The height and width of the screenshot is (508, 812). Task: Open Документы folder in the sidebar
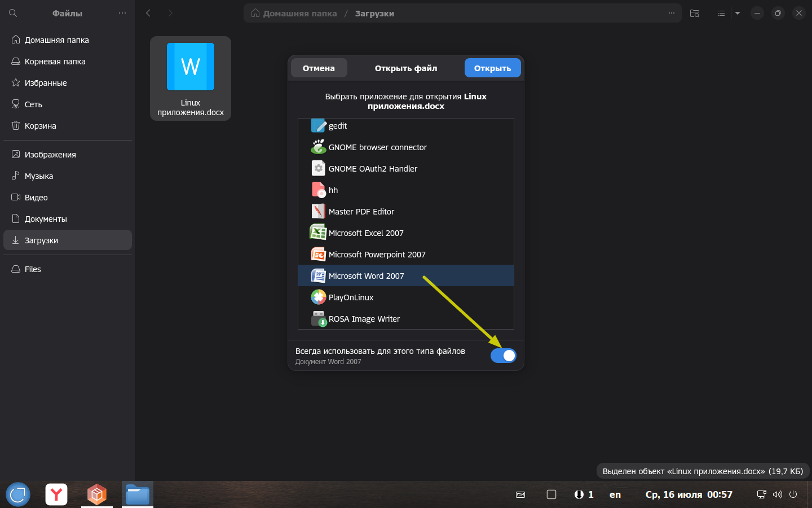tap(68, 219)
